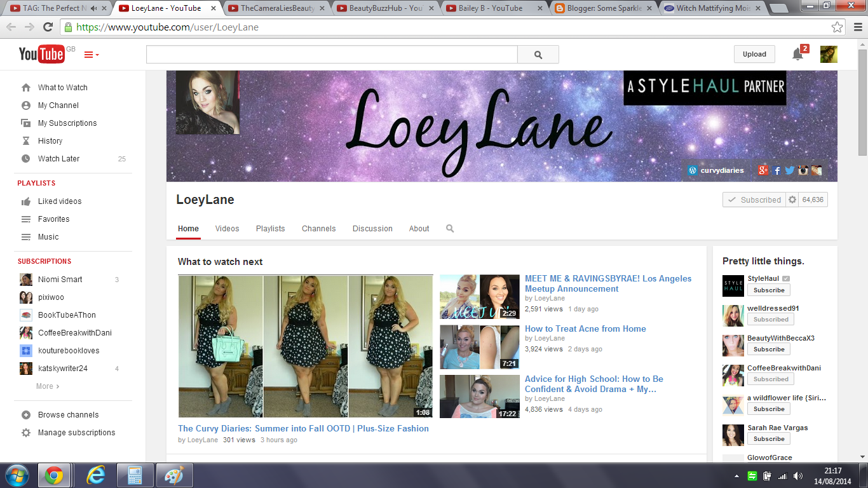Switch to the Bailey B - YouTube browser tab
The height and width of the screenshot is (488, 868).
tap(495, 8)
